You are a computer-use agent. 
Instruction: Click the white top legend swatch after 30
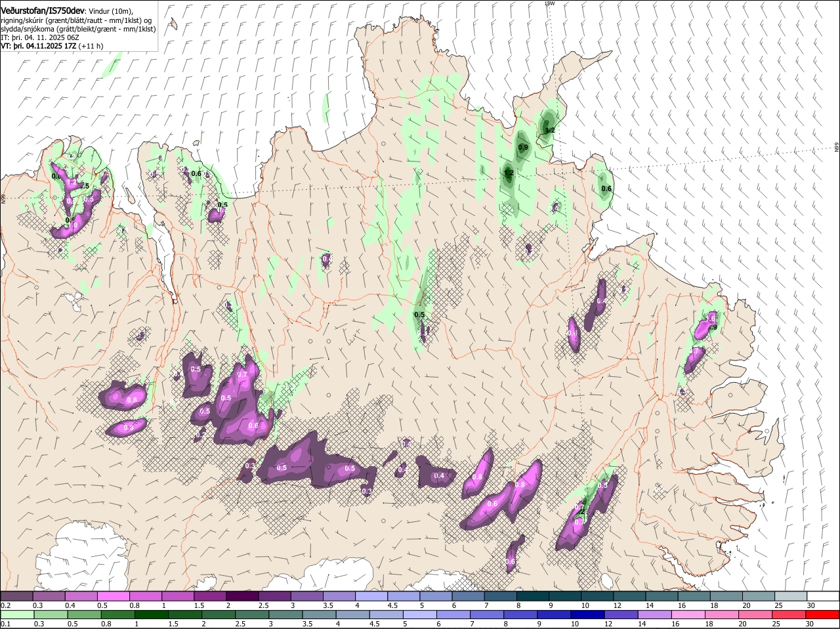pos(823,596)
